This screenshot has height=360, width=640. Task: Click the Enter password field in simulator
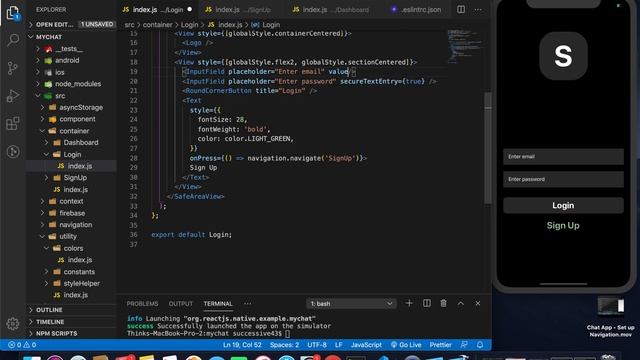click(563, 180)
